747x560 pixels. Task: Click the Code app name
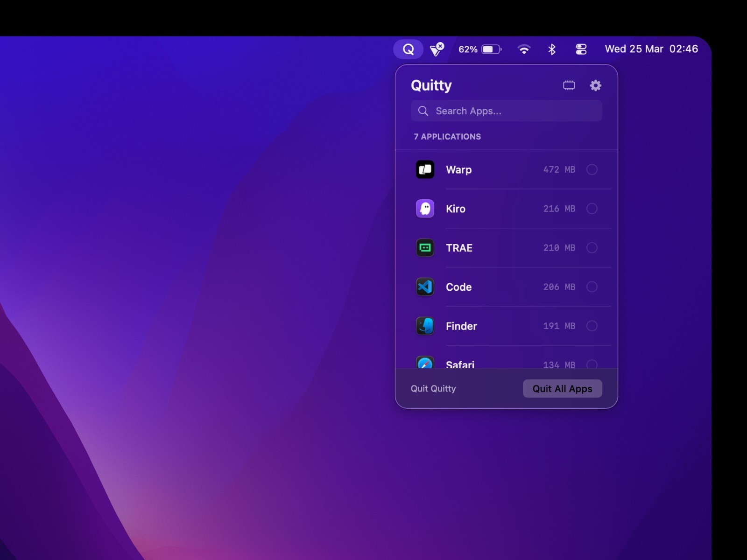click(458, 287)
